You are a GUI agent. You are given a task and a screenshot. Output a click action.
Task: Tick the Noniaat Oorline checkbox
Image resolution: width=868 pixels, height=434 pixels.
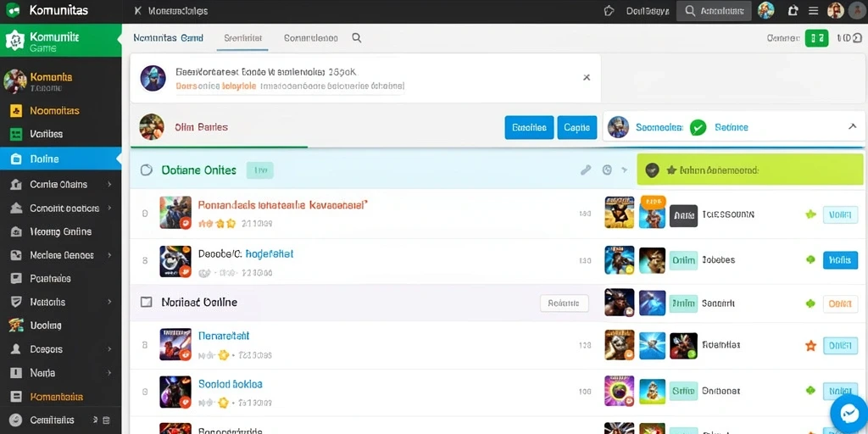146,303
